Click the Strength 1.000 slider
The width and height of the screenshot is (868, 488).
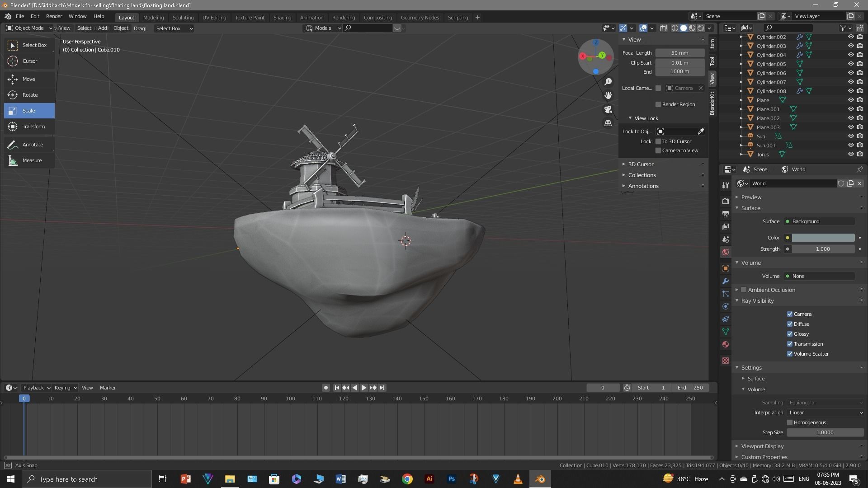click(x=823, y=249)
